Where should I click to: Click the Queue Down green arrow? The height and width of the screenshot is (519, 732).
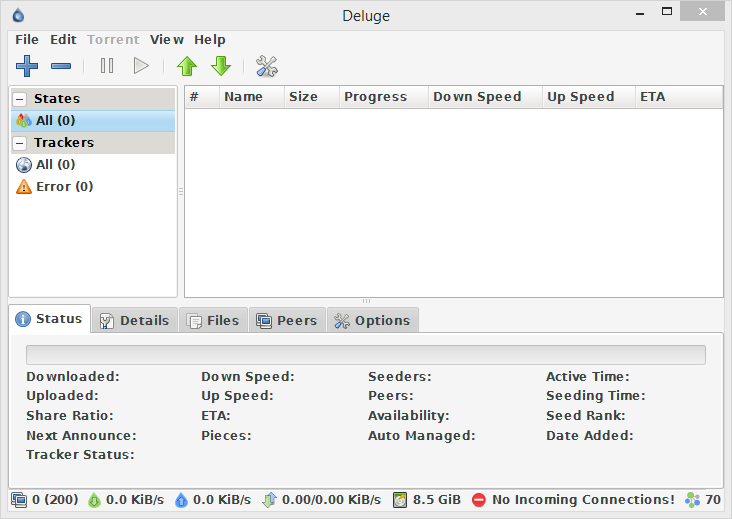tap(221, 66)
